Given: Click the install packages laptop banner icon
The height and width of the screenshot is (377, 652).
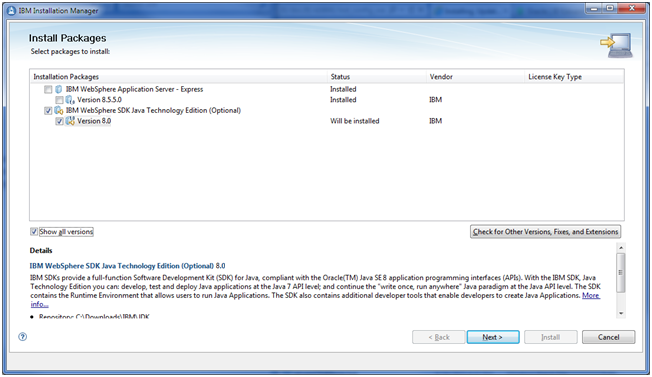Looking at the screenshot, I should tap(616, 46).
